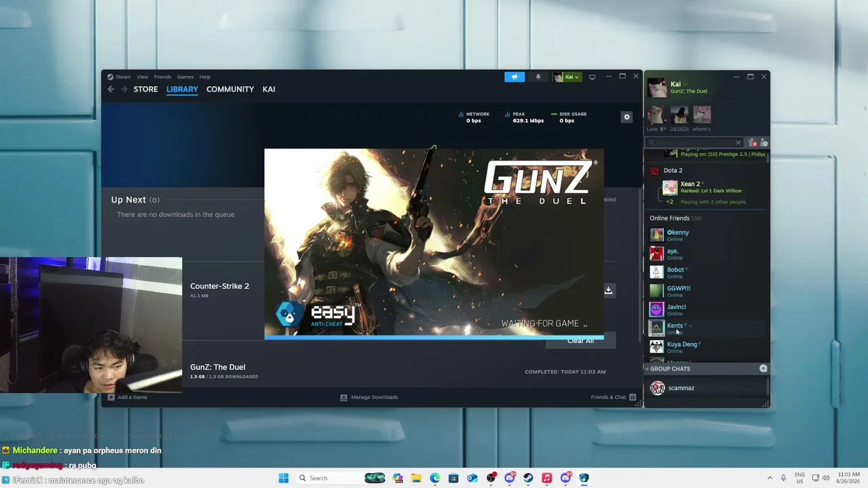This screenshot has width=868, height=488.
Task: Click GunZ: The Duel in completed downloads
Action: pyautogui.click(x=218, y=367)
